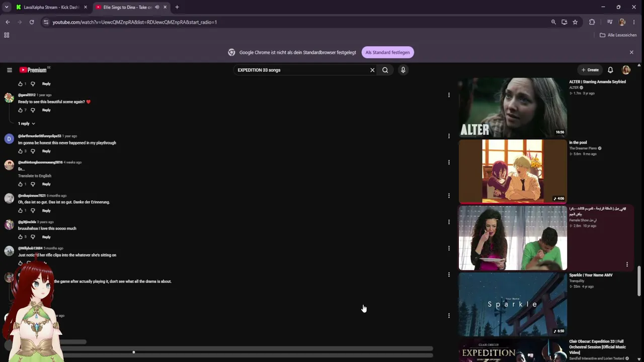Mute the Ellie Sings to Dina tab audio

tap(157, 7)
